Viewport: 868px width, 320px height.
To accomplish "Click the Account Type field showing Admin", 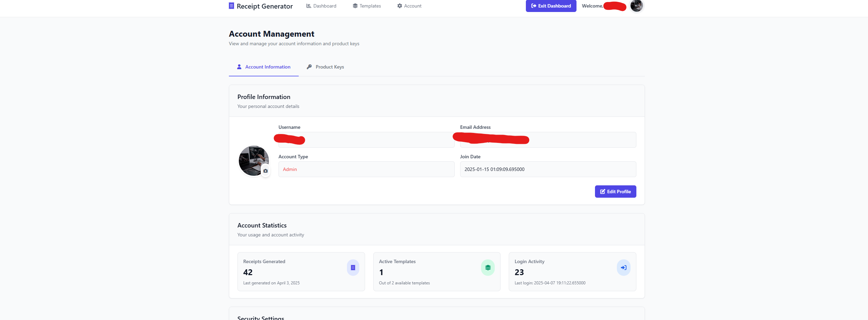I will click(x=366, y=169).
